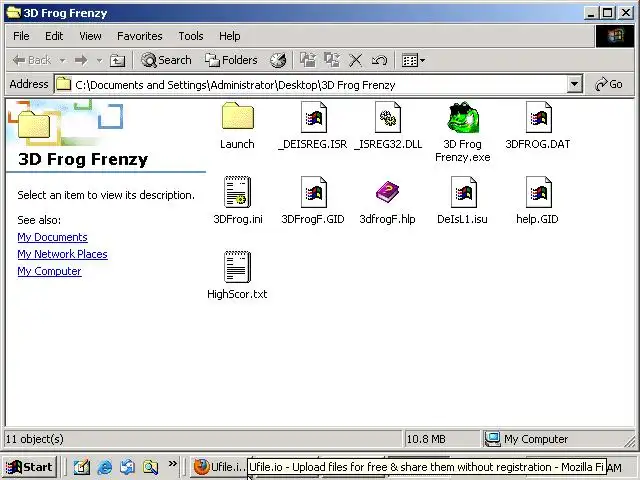Click the folder icon in the title bar

point(13,13)
